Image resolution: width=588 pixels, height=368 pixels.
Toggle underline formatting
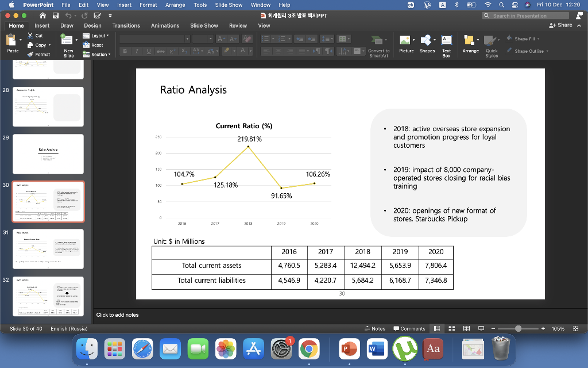(x=148, y=51)
